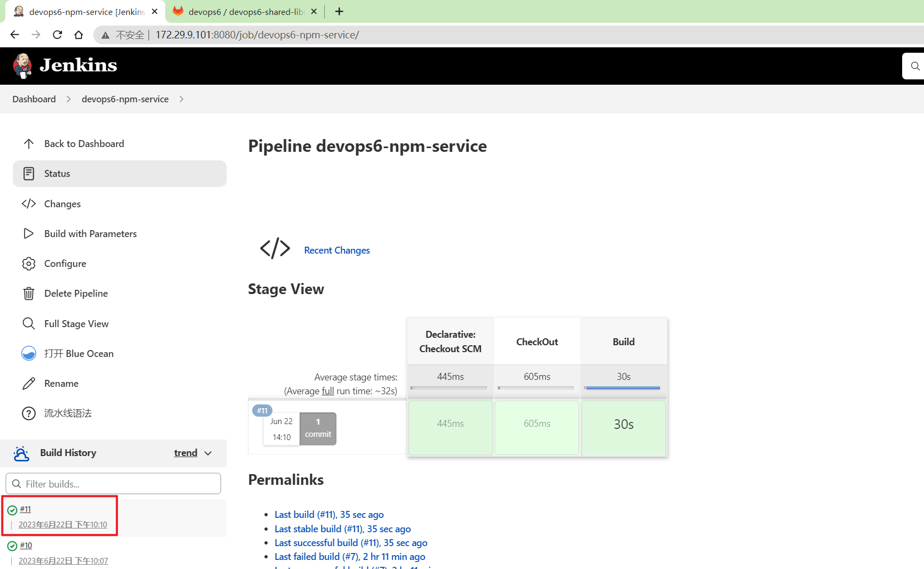Click the browser back arrow

14,35
